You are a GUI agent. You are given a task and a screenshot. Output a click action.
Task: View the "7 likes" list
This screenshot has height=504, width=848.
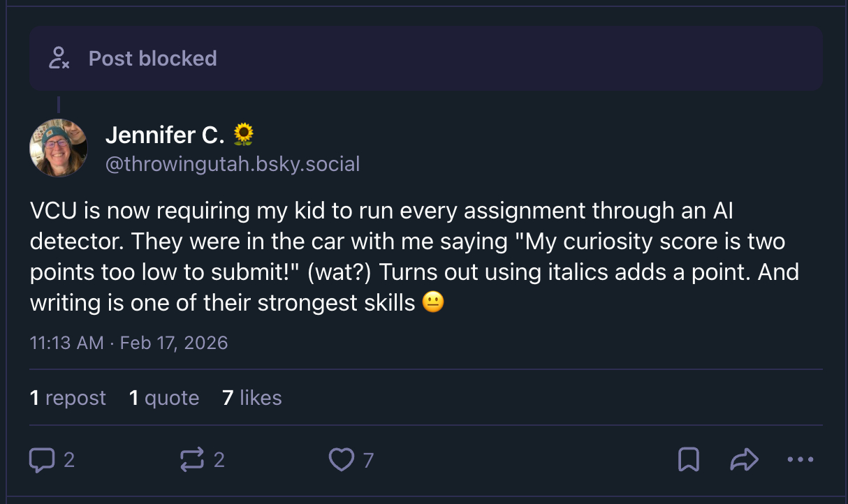click(x=252, y=398)
